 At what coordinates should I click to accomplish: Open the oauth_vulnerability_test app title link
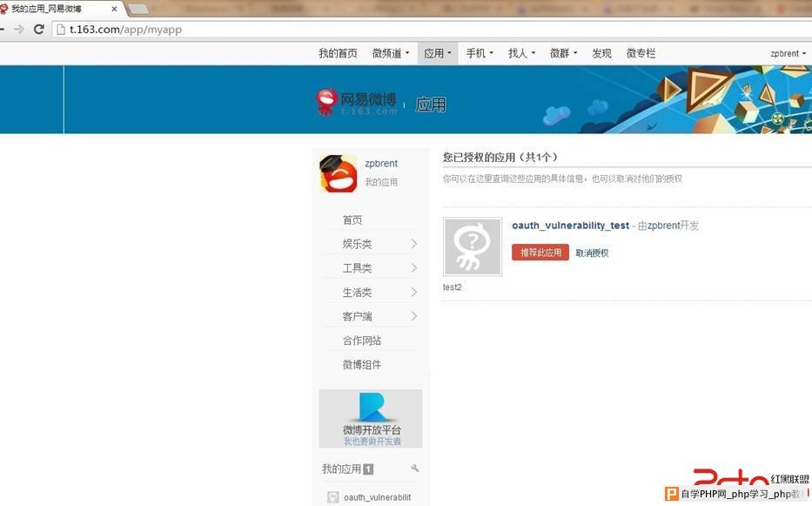point(570,226)
